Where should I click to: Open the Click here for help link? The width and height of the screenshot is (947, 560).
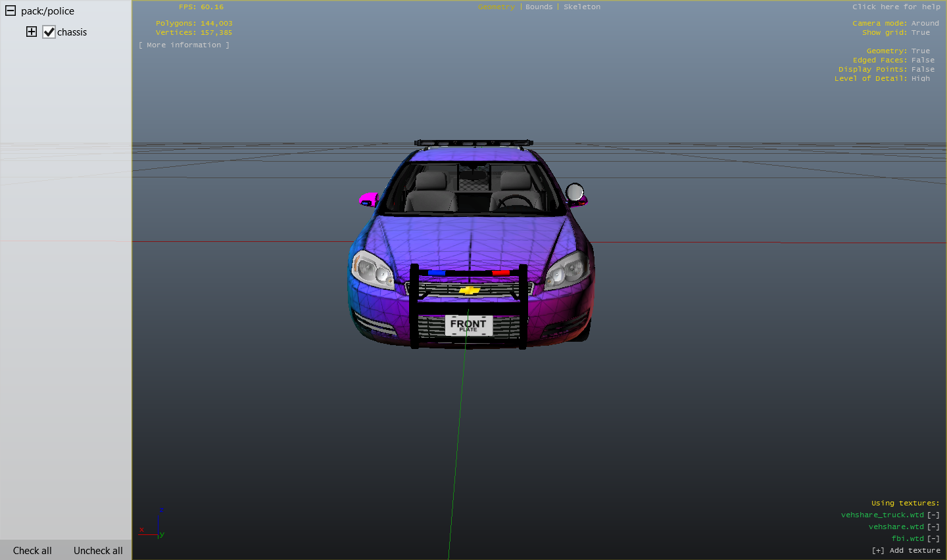coord(896,7)
